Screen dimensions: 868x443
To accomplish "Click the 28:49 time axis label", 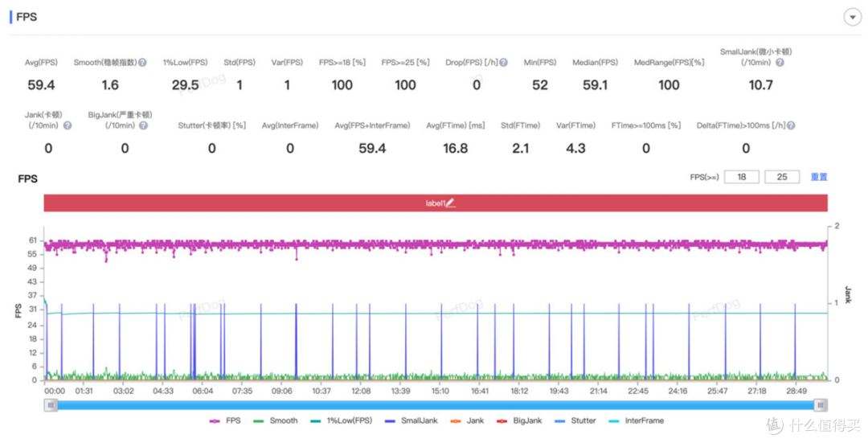I will coord(796,391).
